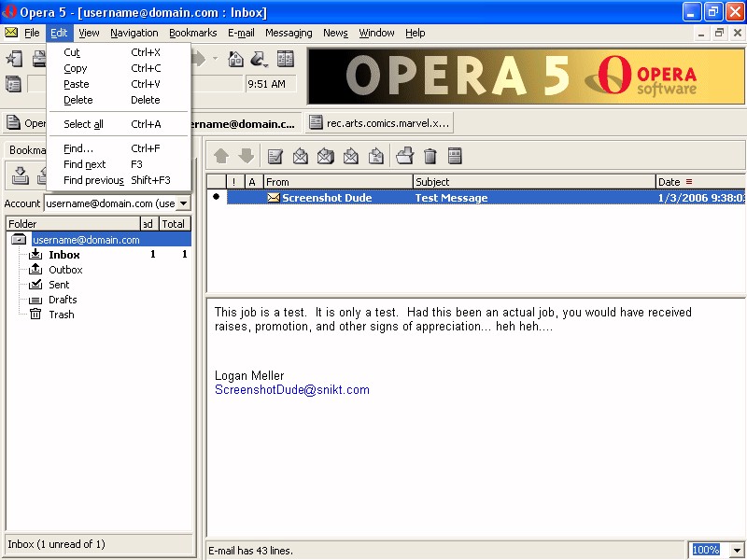The width and height of the screenshot is (747, 560).
Task: Open the Help menu
Action: (415, 33)
